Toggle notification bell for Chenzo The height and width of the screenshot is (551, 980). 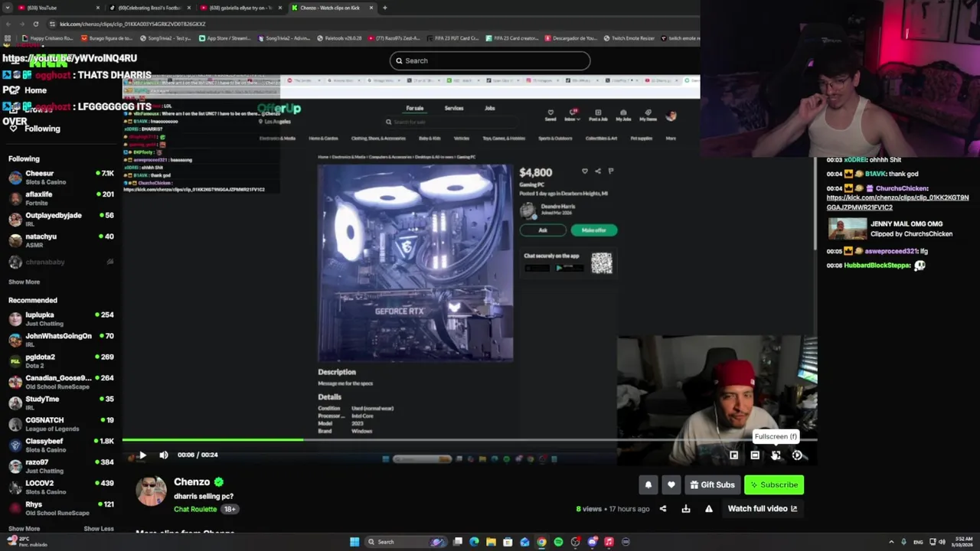[x=648, y=484]
